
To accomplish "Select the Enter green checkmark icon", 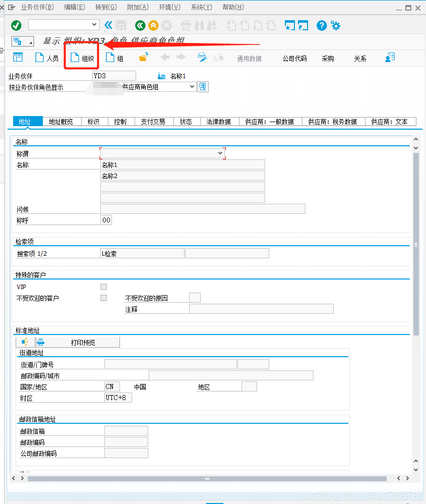I will [15, 24].
